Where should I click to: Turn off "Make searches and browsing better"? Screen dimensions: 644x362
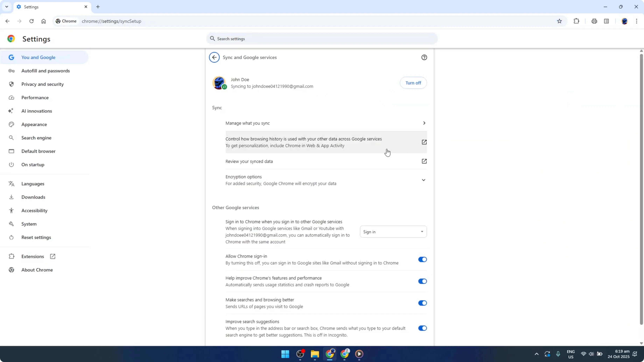pyautogui.click(x=422, y=303)
